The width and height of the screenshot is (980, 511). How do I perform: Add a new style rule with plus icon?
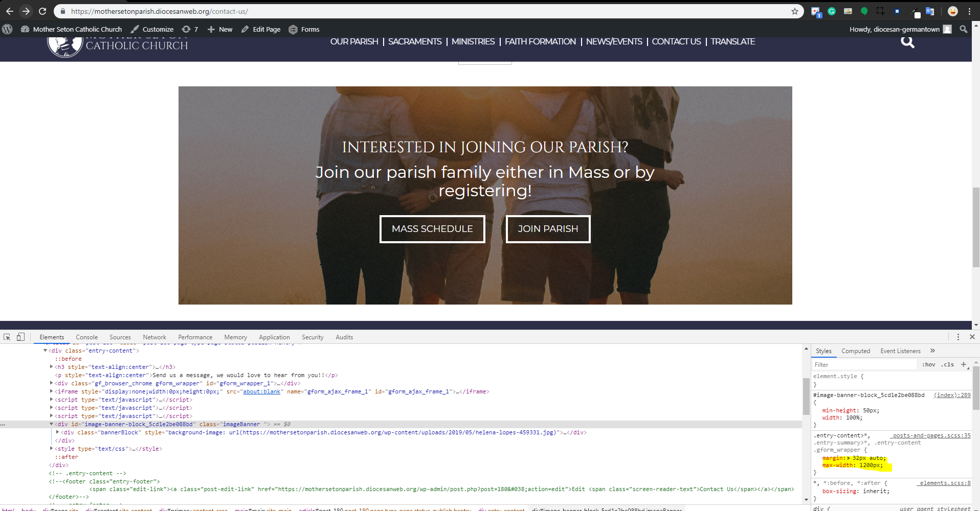964,364
